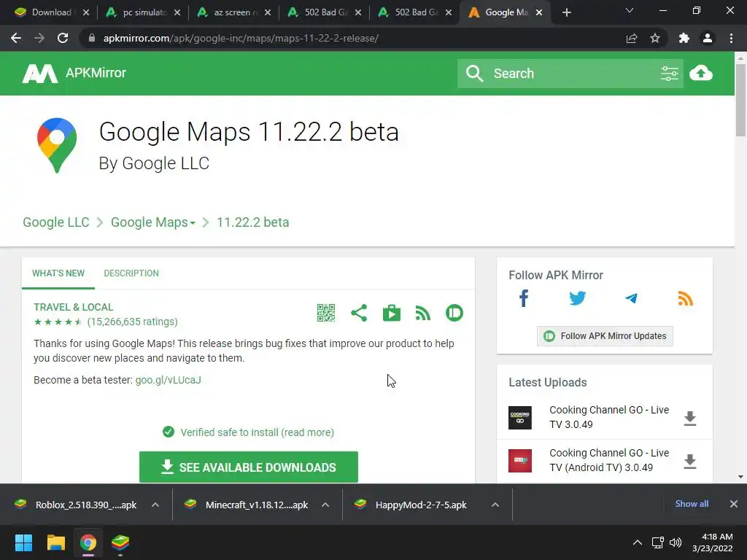
Task: Open Chrome three-dot menu
Action: click(x=731, y=38)
